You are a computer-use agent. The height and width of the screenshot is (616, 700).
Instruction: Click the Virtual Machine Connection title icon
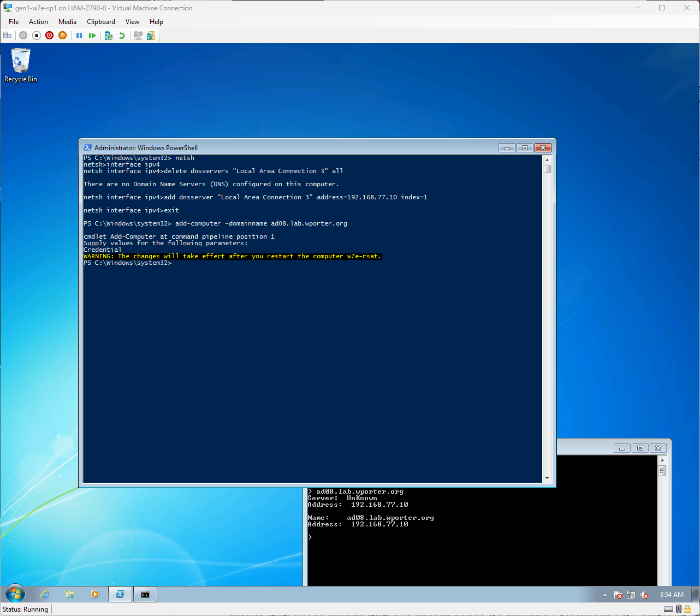click(x=8, y=8)
